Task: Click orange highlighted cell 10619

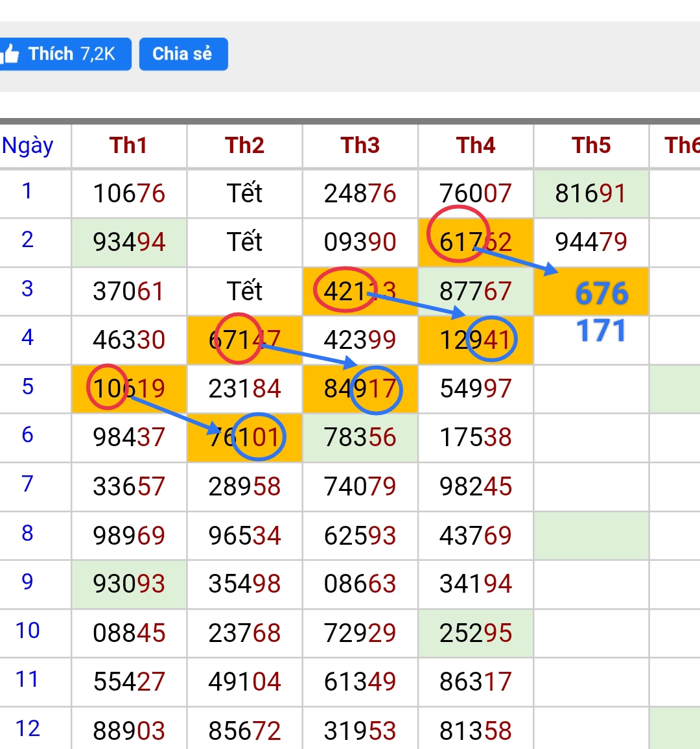Action: point(129,388)
